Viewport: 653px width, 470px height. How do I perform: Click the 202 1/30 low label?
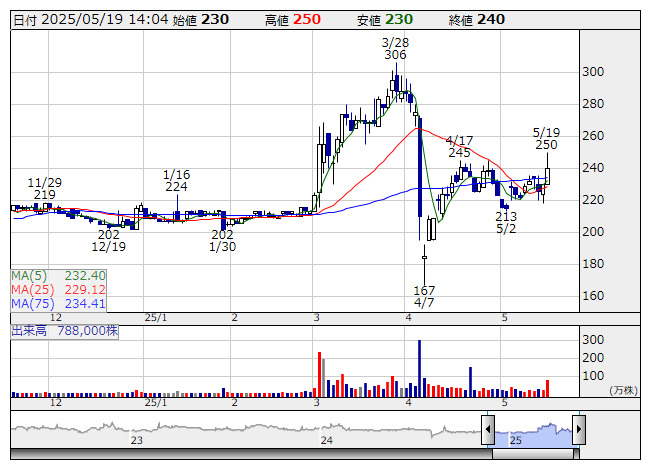click(222, 241)
